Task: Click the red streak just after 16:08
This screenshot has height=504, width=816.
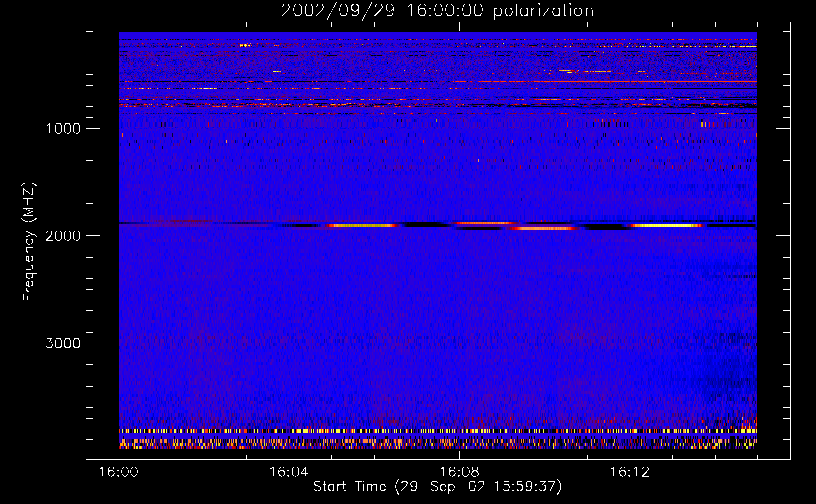Action: [x=484, y=223]
